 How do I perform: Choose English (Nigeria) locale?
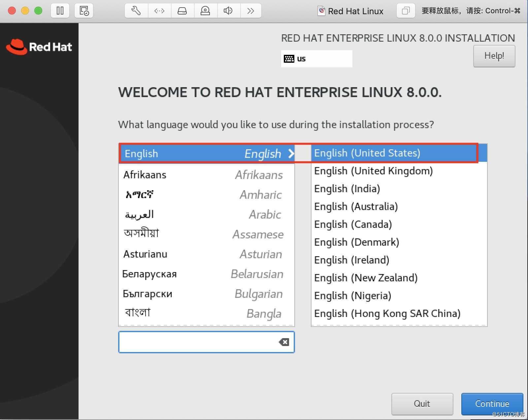pyautogui.click(x=399, y=296)
